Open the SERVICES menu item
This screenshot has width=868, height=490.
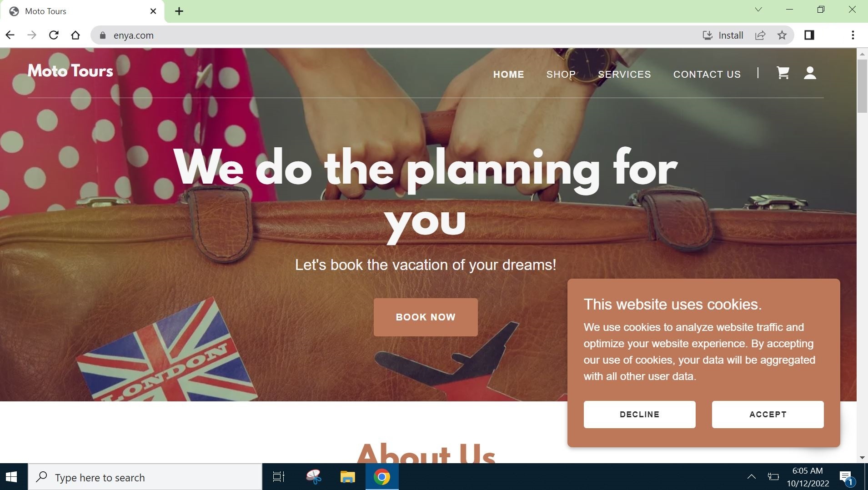[624, 74]
